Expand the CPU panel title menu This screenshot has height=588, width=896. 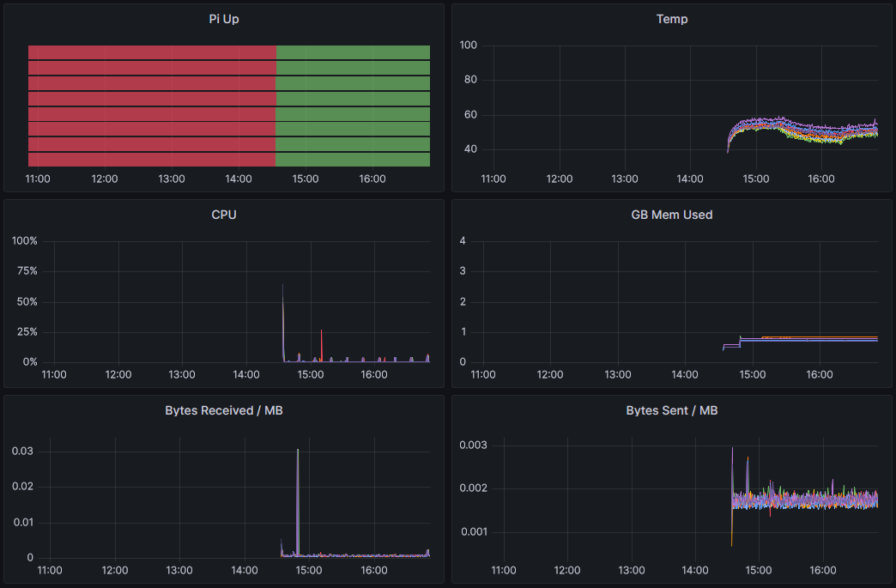coord(224,215)
